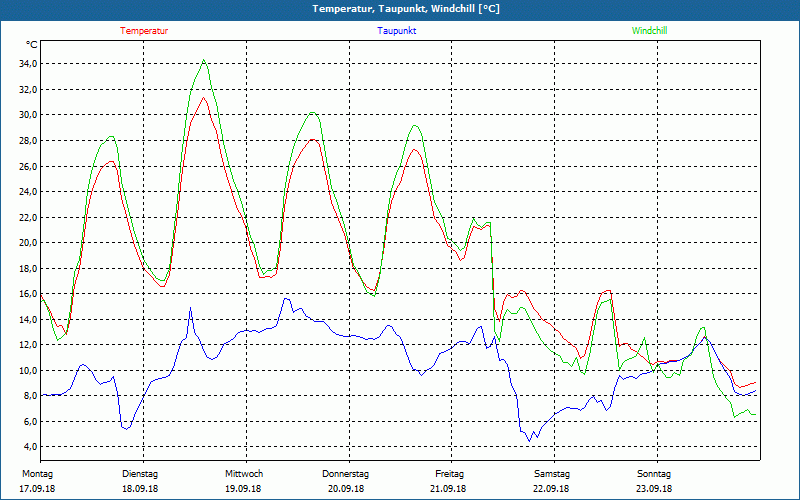
Task: Select the green Windchill legend label
Action: [x=649, y=31]
